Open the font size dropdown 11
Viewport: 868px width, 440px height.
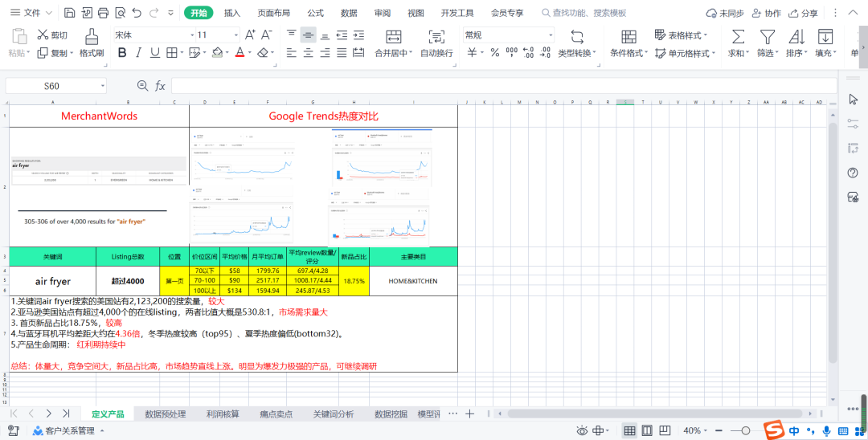click(236, 35)
